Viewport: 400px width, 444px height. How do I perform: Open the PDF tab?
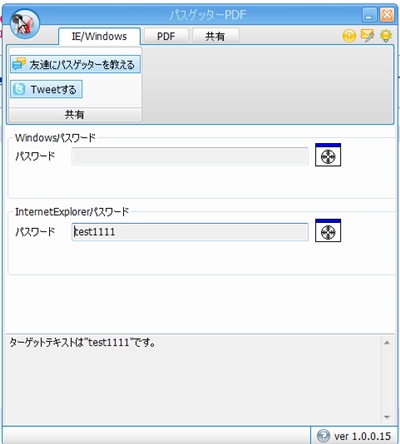pos(166,36)
